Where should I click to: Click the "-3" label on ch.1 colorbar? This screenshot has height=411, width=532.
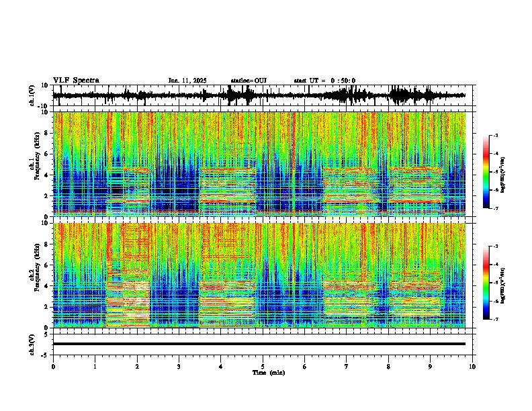click(496, 135)
